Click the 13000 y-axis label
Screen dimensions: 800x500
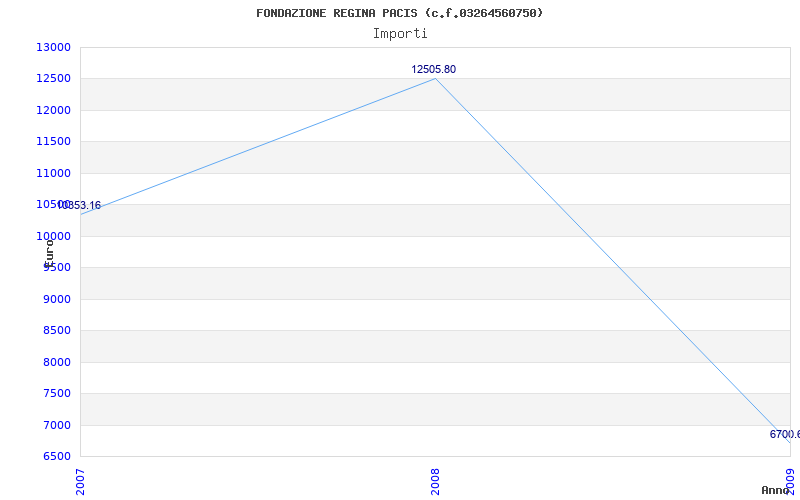[x=53, y=47]
